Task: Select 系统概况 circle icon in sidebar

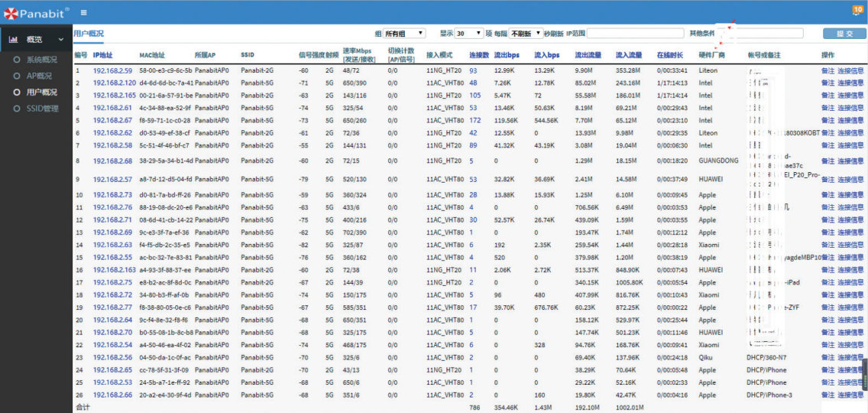Action: (17, 60)
